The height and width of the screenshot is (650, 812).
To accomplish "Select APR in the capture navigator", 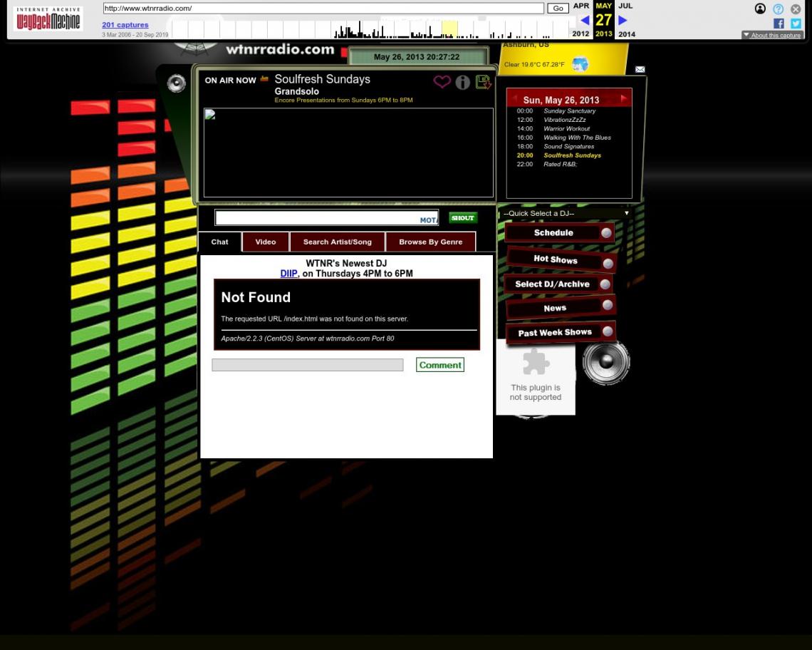I will 581,6.
